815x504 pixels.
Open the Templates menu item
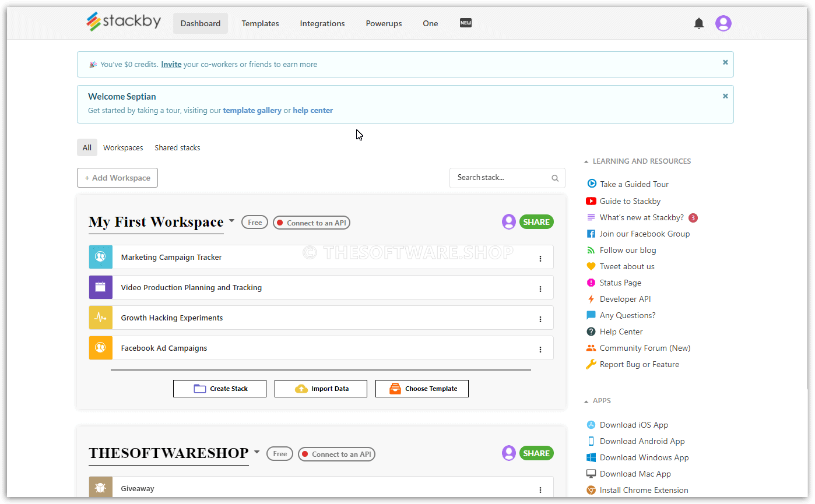260,23
